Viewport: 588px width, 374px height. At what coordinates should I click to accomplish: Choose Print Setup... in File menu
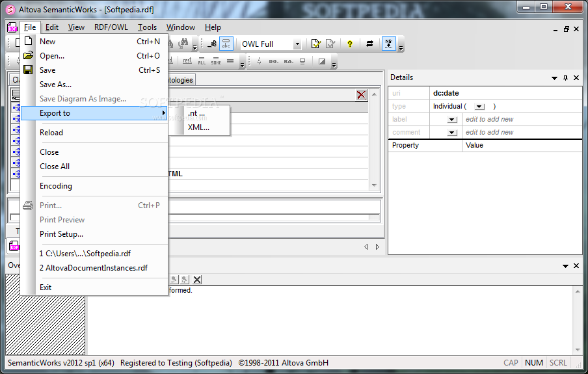(94, 234)
